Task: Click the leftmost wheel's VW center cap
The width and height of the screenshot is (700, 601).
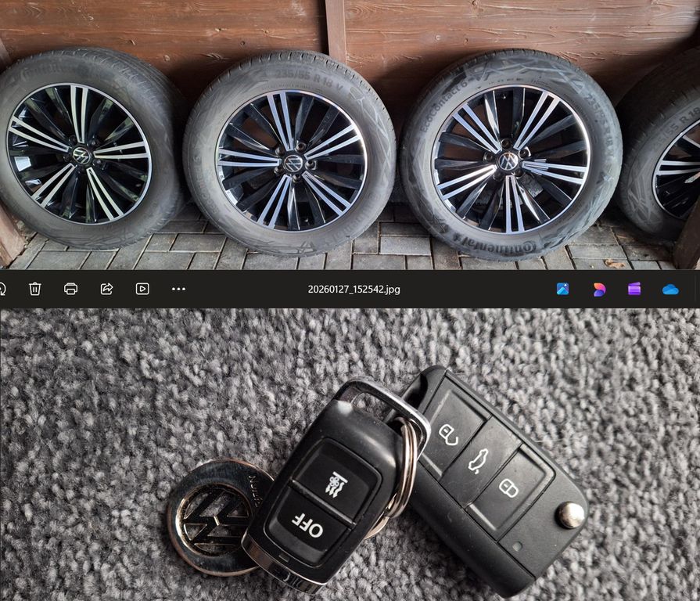Action: coord(81,154)
